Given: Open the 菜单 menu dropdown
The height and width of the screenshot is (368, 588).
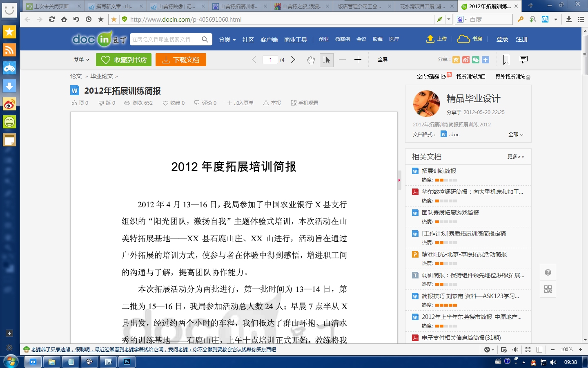Looking at the screenshot, I should [81, 60].
